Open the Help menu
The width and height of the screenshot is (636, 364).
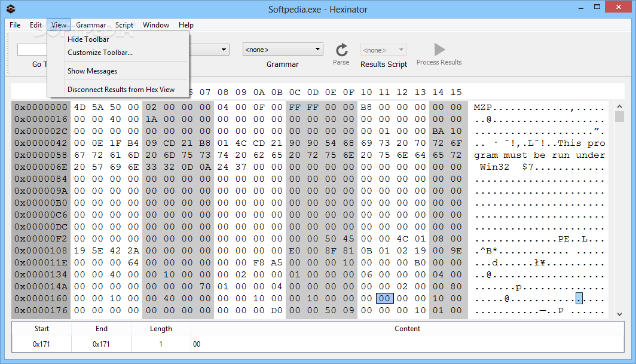tap(186, 25)
